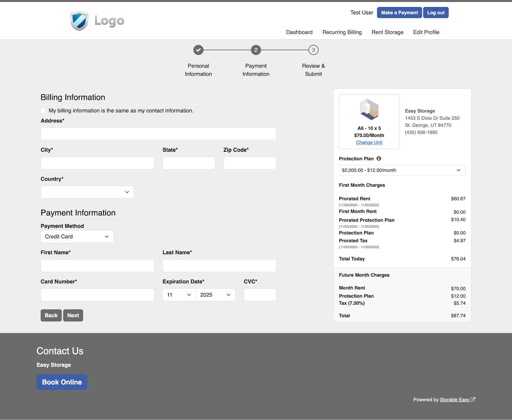Open the expiration year dropdown
The image size is (512, 420).
coord(215,295)
